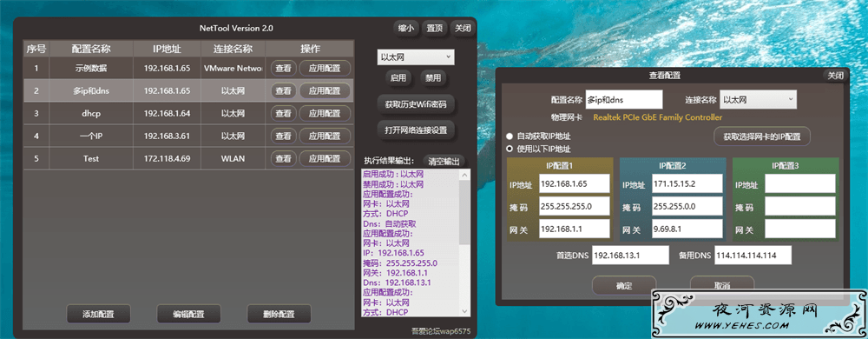
Task: Click 获取历史Wifi密码
Action: [x=416, y=103]
